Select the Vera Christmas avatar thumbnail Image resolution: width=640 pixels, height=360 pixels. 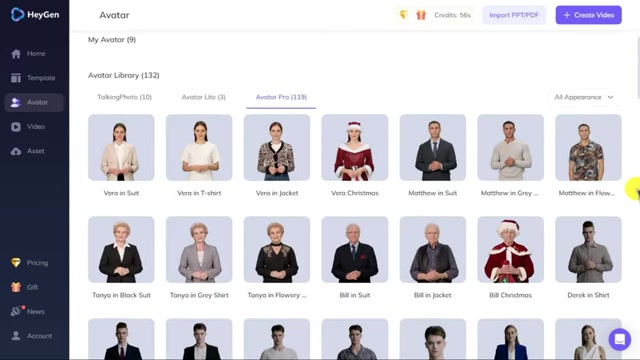pos(355,147)
